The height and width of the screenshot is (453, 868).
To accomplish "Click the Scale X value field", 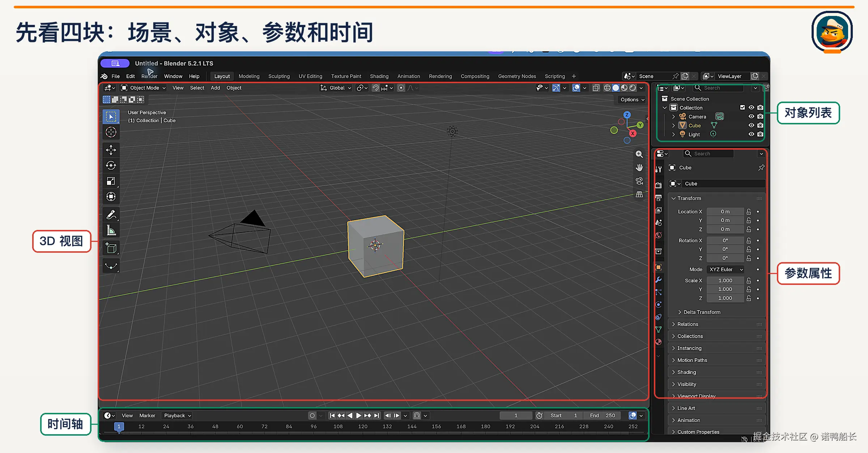I will point(725,281).
